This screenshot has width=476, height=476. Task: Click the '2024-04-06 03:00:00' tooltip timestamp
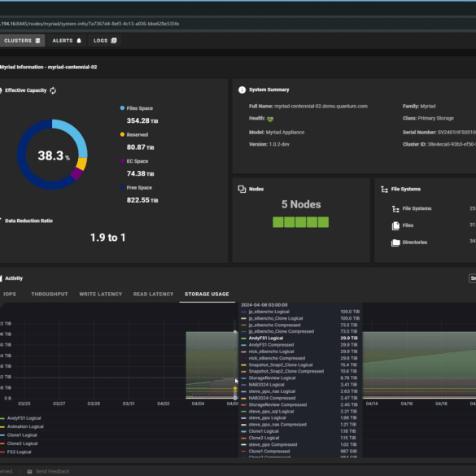pos(264,305)
